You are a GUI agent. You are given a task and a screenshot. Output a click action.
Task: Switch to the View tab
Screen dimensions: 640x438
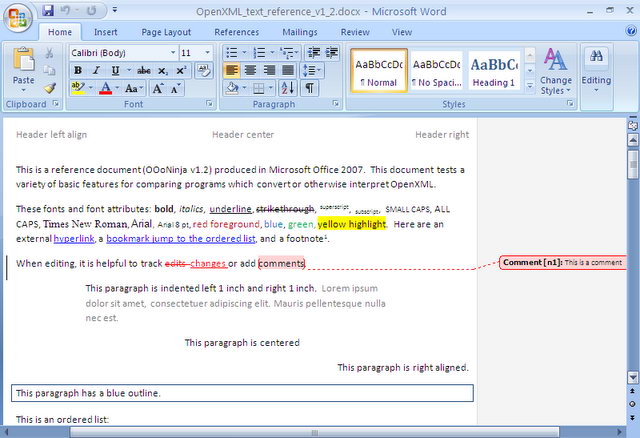click(x=402, y=32)
